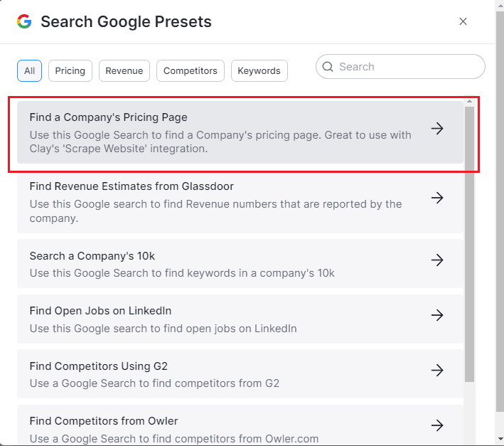Open arrow for Find Competitors from Owler

tap(437, 425)
